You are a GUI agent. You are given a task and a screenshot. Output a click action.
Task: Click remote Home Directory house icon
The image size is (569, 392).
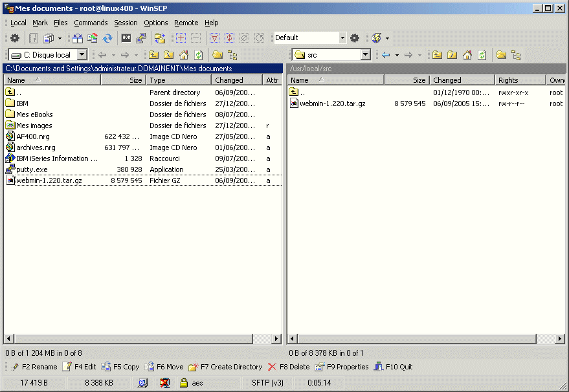[467, 55]
